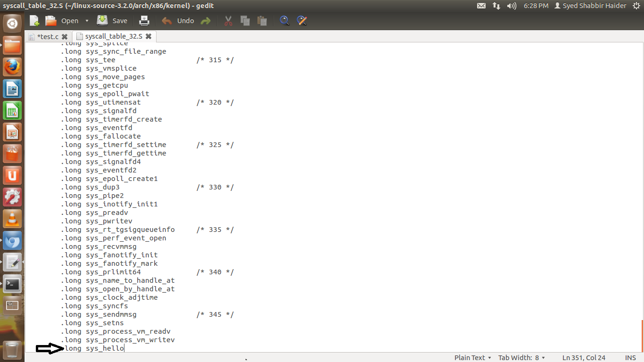Print the current file
The width and height of the screenshot is (644, 362).
[144, 20]
